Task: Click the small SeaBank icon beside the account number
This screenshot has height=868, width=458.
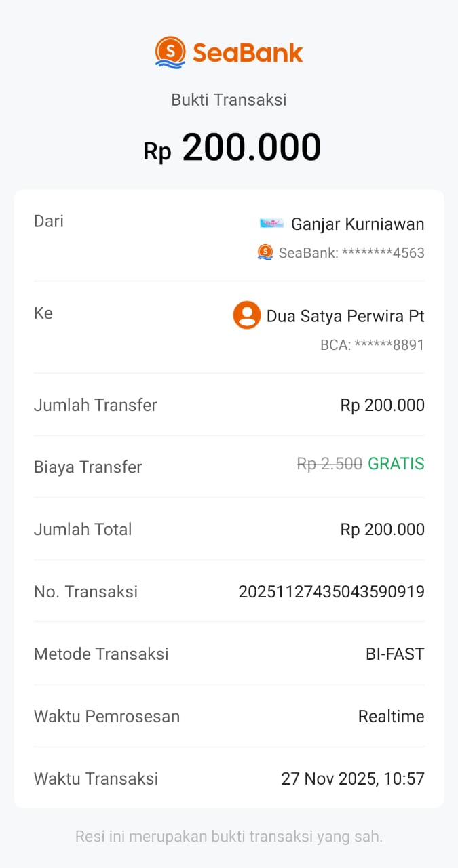Action: pos(265,252)
